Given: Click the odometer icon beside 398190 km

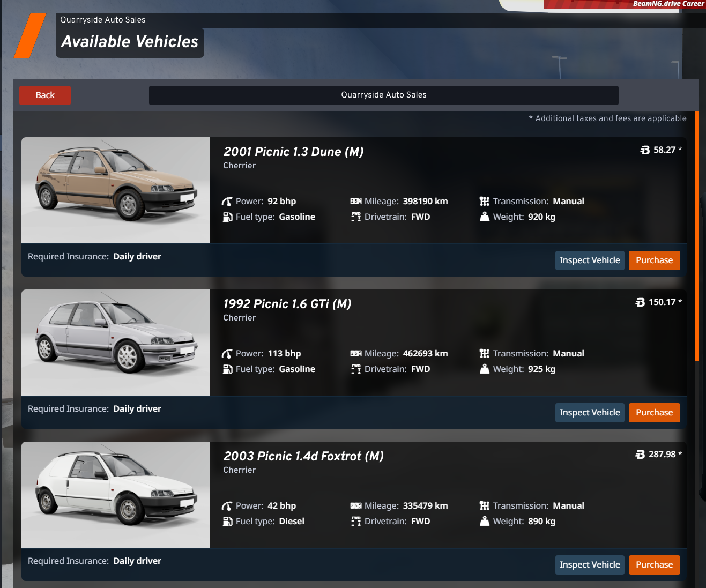Looking at the screenshot, I should (356, 202).
